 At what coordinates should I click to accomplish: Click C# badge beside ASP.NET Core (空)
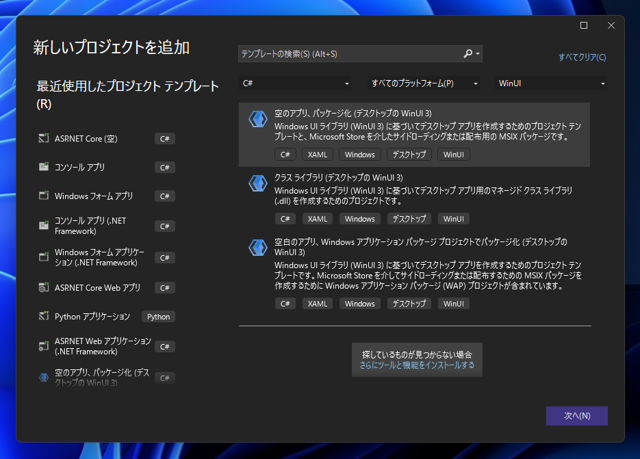tap(164, 139)
